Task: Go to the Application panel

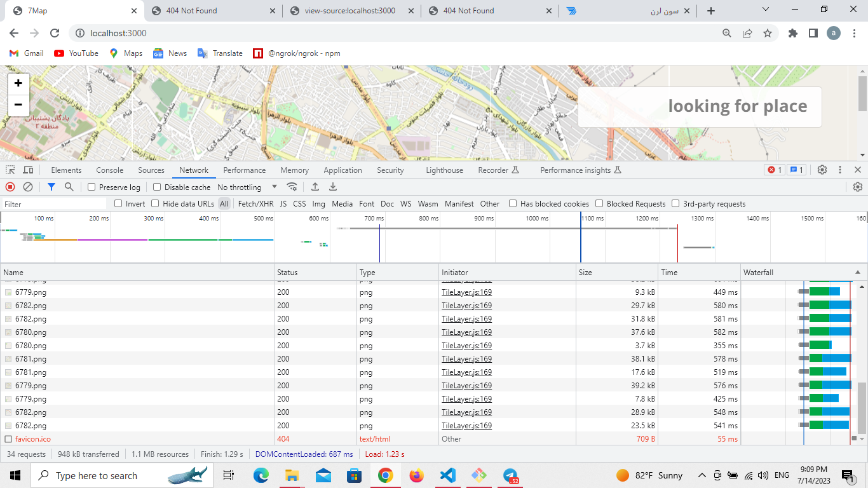Action: pos(342,170)
